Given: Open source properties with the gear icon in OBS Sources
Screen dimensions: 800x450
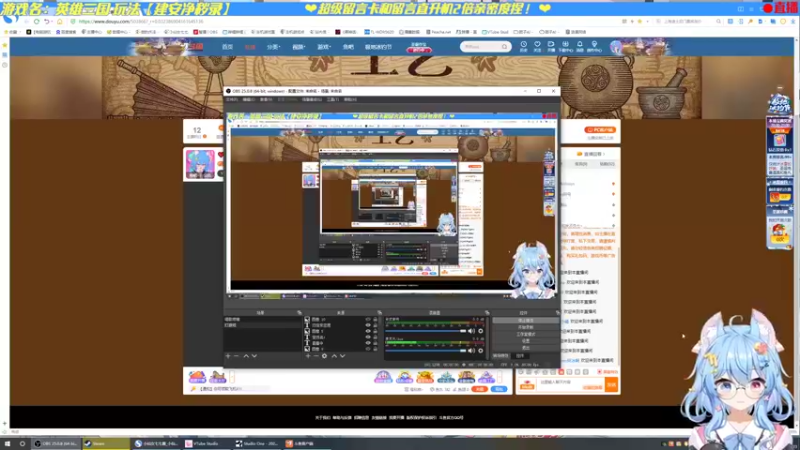Looking at the screenshot, I should tap(324, 356).
